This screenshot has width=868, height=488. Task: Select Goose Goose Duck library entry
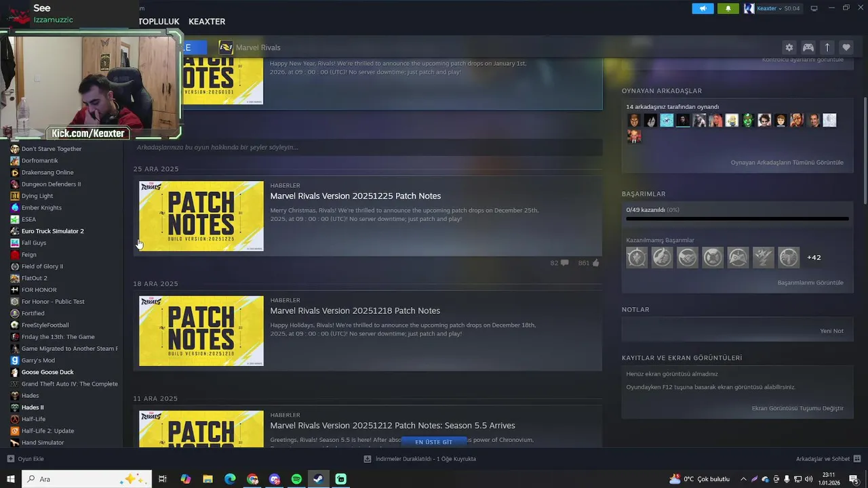(47, 372)
